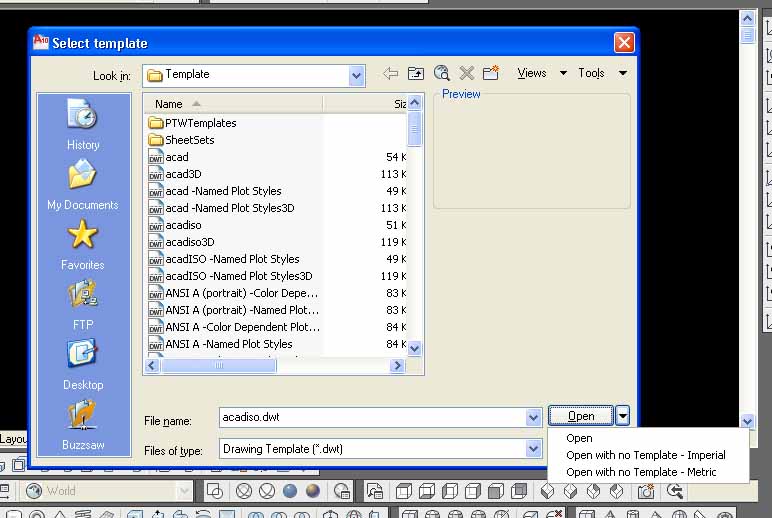
Task: Open the Visual Styles Manager icon
Action: coord(342,491)
